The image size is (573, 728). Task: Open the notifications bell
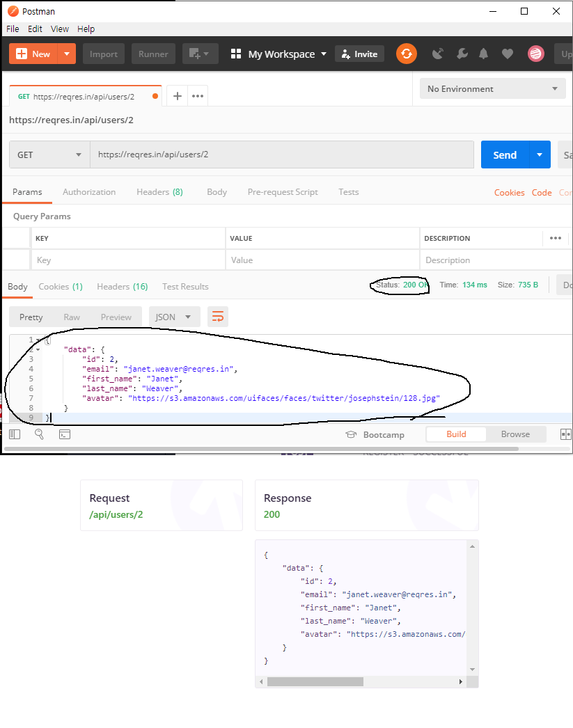[483, 54]
